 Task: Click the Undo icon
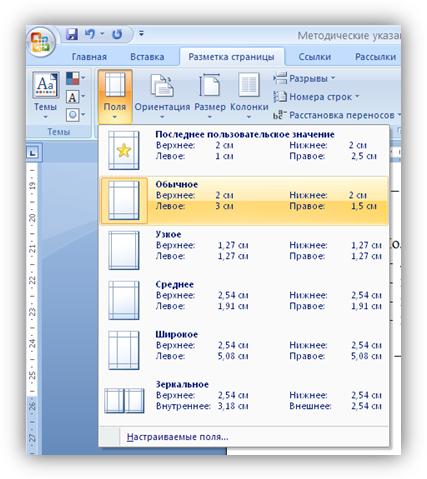90,34
